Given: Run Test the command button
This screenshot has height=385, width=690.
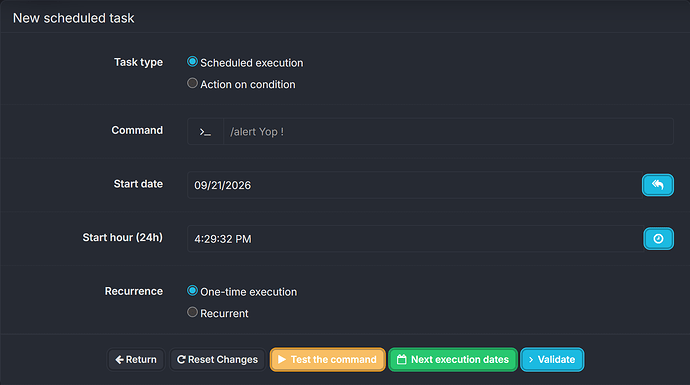Looking at the screenshot, I should pos(327,359).
